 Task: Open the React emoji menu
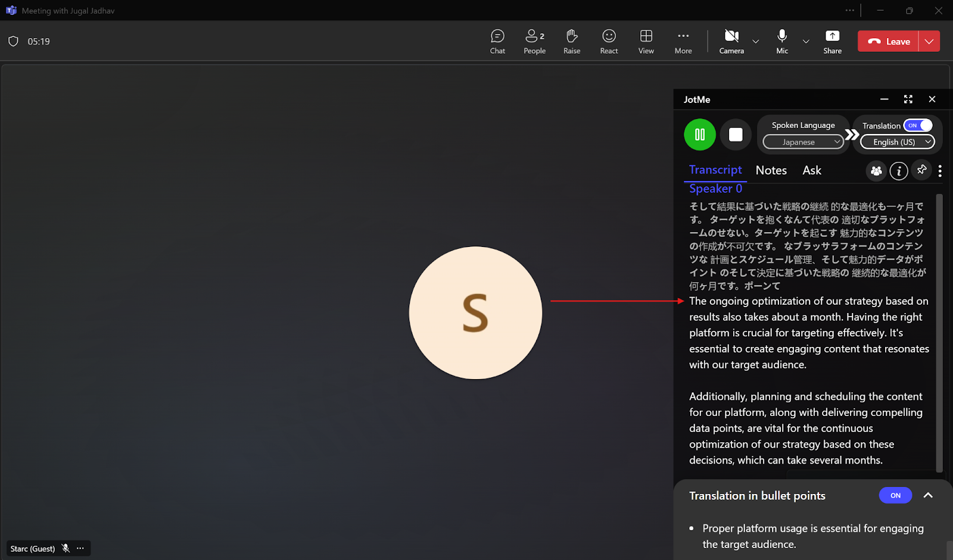pyautogui.click(x=609, y=42)
